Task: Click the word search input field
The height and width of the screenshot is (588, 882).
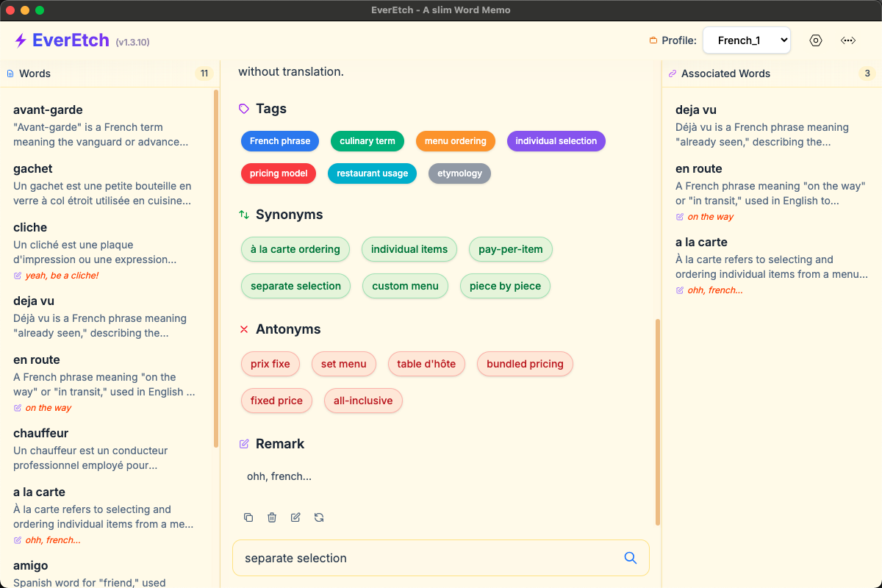Action: point(426,558)
